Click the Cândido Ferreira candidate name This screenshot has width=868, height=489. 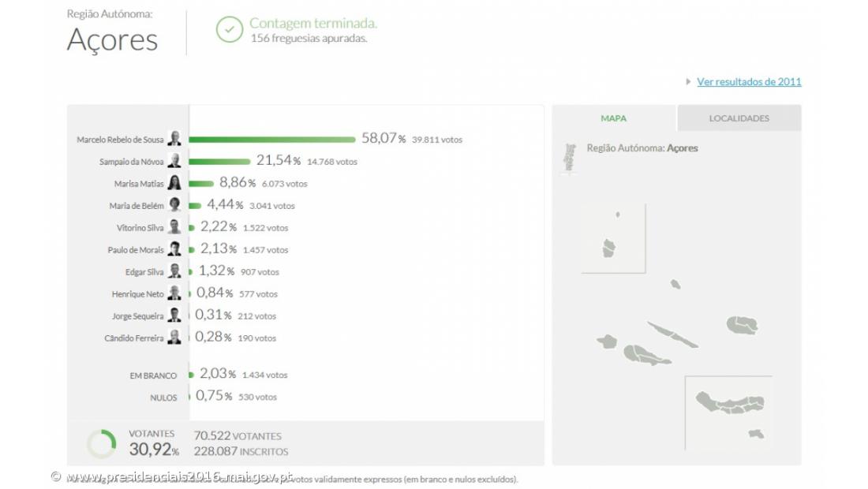coord(134,338)
